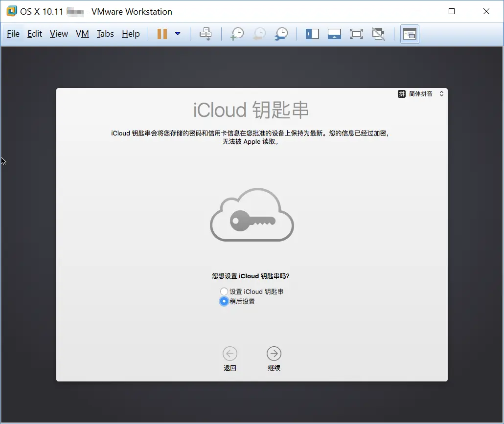Open the Snapshot Manager
Image resolution: width=504 pixels, height=424 pixels.
[x=281, y=34]
